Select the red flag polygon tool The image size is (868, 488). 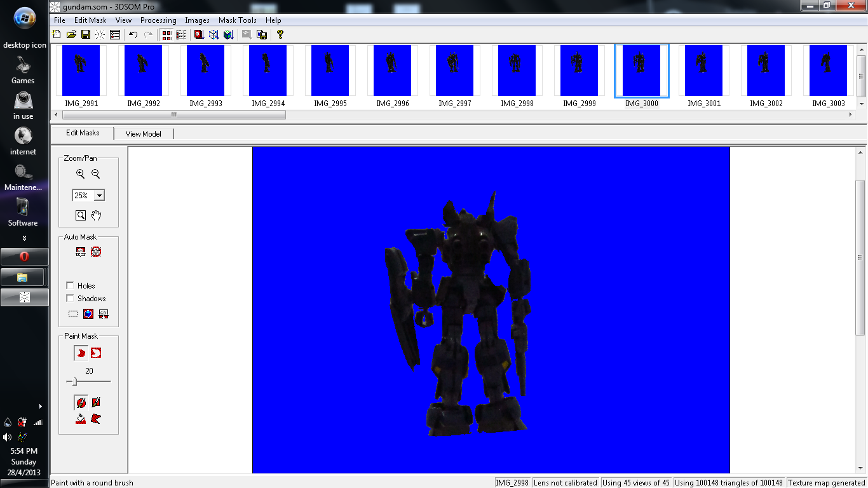coord(96,419)
